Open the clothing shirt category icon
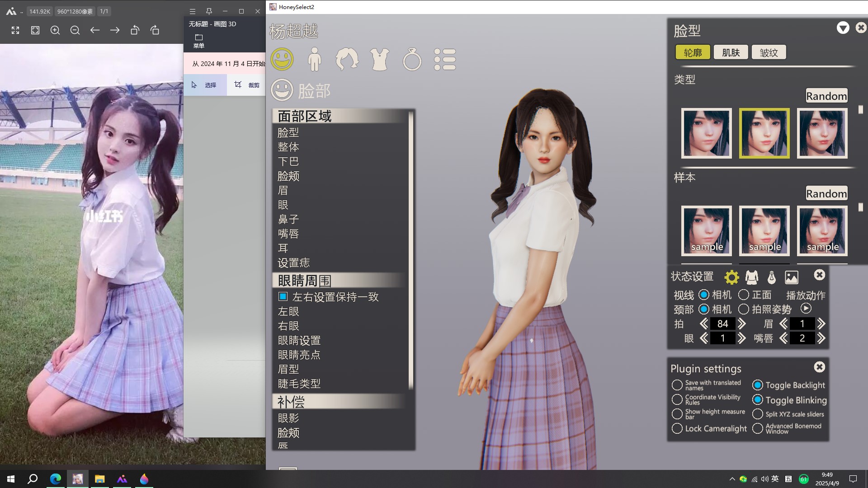This screenshot has width=868, height=488. (x=379, y=59)
